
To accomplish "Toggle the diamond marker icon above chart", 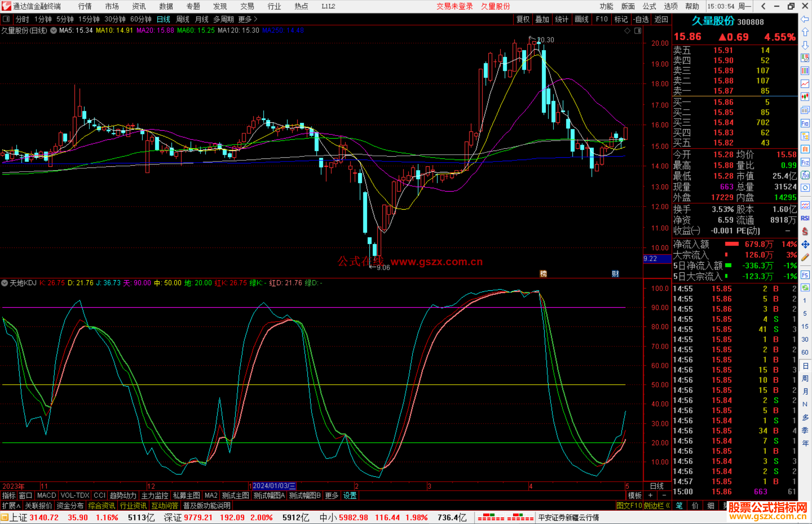I will coord(627,31).
